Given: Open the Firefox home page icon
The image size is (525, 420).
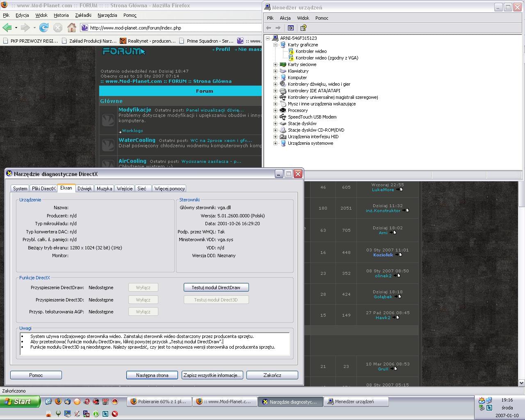Looking at the screenshot, I should point(72,27).
